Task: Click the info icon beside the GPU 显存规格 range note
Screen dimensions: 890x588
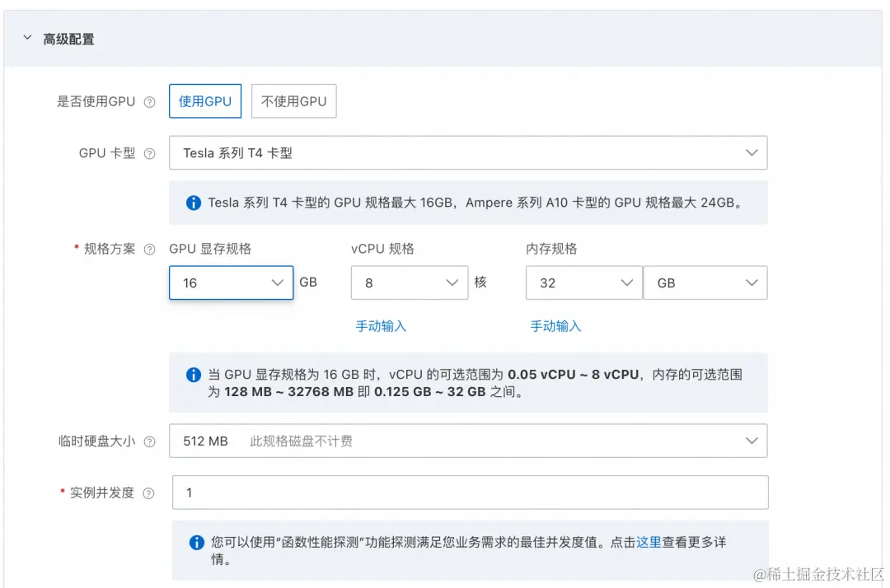Action: tap(193, 374)
